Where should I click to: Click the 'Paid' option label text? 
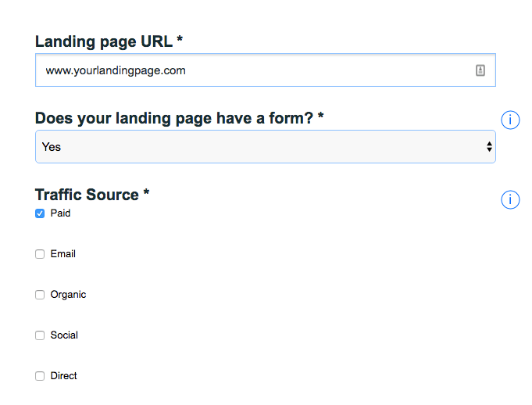60,213
